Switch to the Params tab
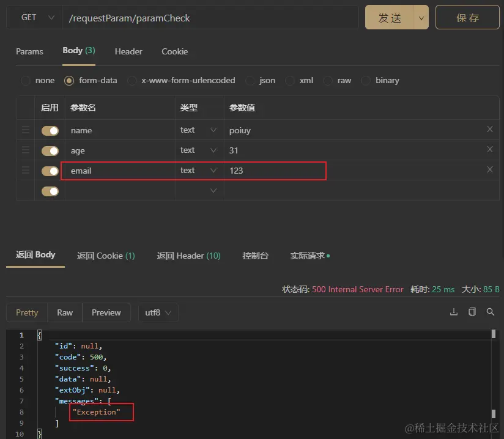The width and height of the screenshot is (504, 439). [29, 51]
